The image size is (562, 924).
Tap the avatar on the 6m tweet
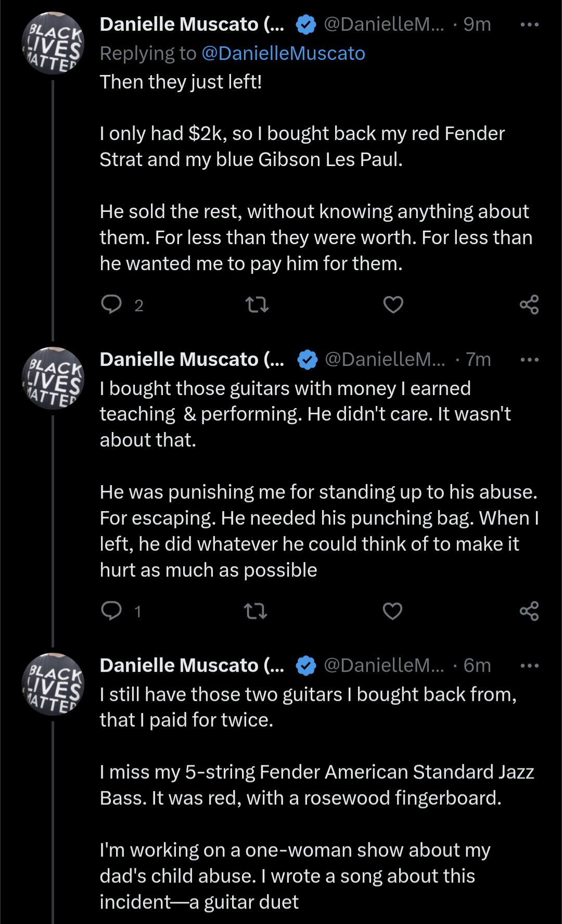[x=53, y=685]
